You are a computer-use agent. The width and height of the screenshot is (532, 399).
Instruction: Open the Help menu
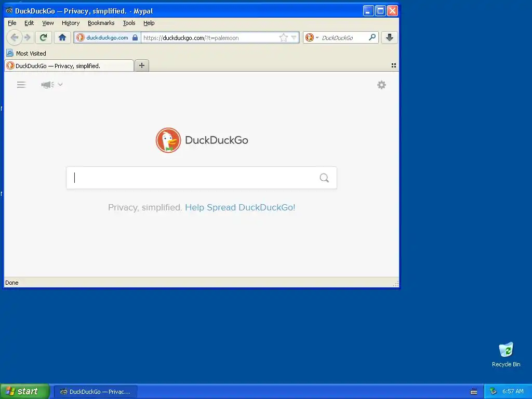pos(149,23)
